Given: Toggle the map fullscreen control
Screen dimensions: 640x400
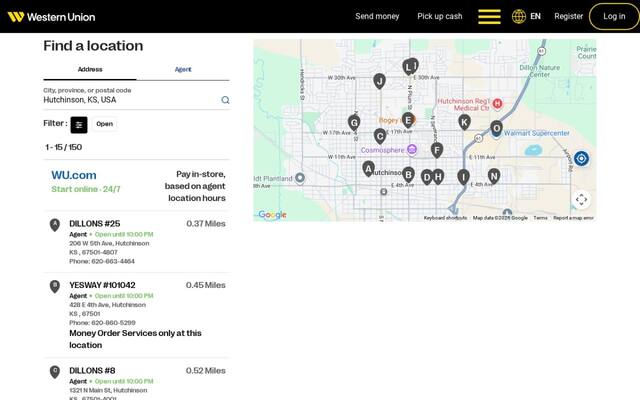Looking at the screenshot, I should pos(581,199).
